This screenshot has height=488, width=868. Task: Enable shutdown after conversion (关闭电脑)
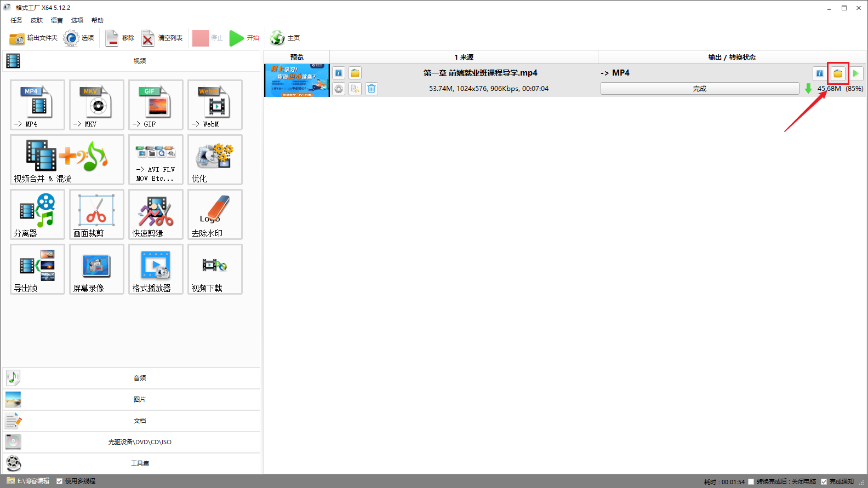(x=751, y=482)
